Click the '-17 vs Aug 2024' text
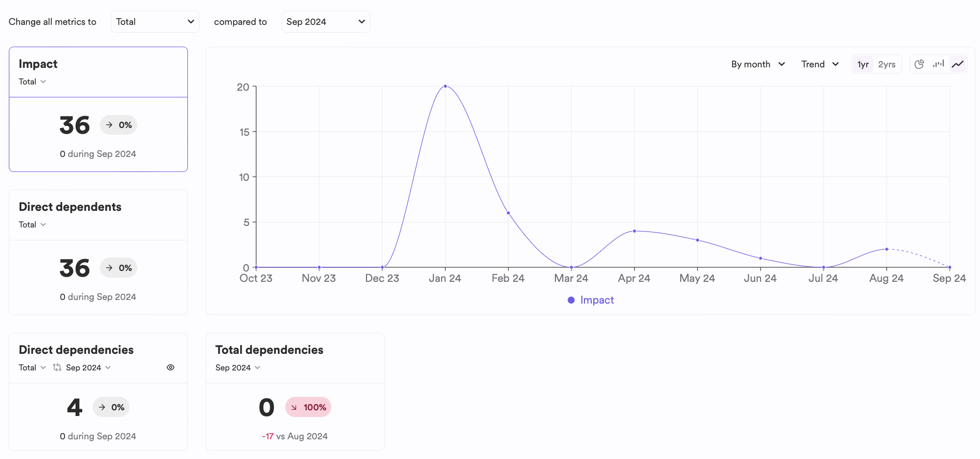Viewport: 980px width, 459px height. [x=295, y=436]
